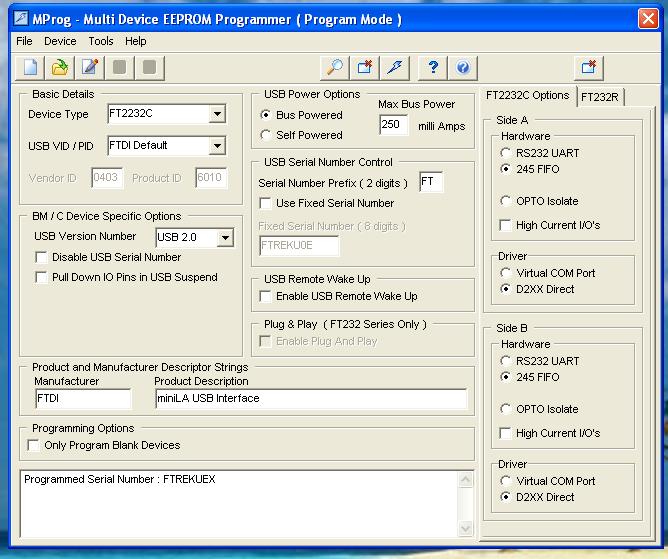Scan for devices using magnifier icon
This screenshot has width=668, height=559.
(x=334, y=68)
